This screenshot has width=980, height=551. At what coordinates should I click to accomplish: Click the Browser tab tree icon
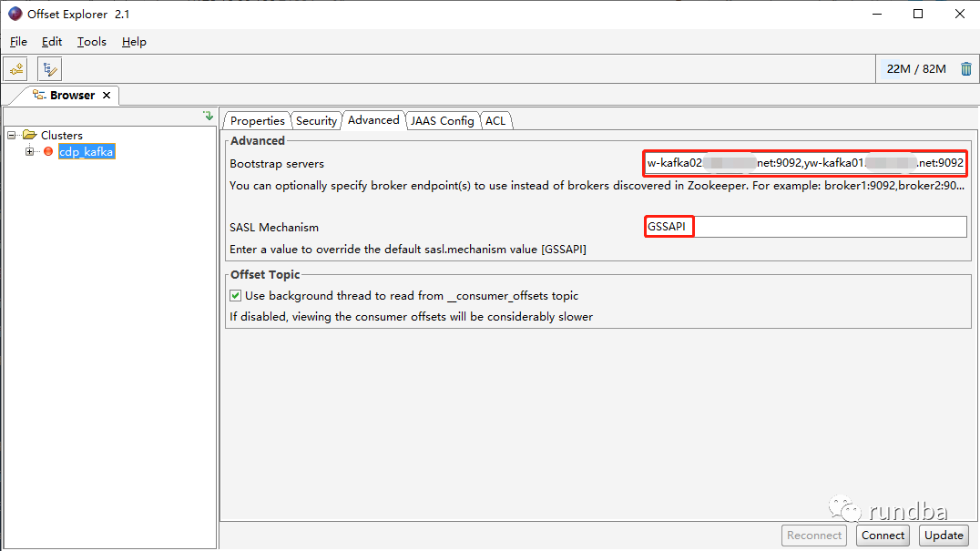pos(39,95)
